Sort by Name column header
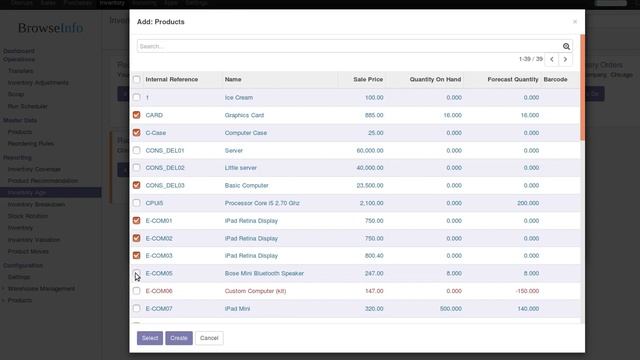Screen dimensions: 640x360 click(233, 79)
